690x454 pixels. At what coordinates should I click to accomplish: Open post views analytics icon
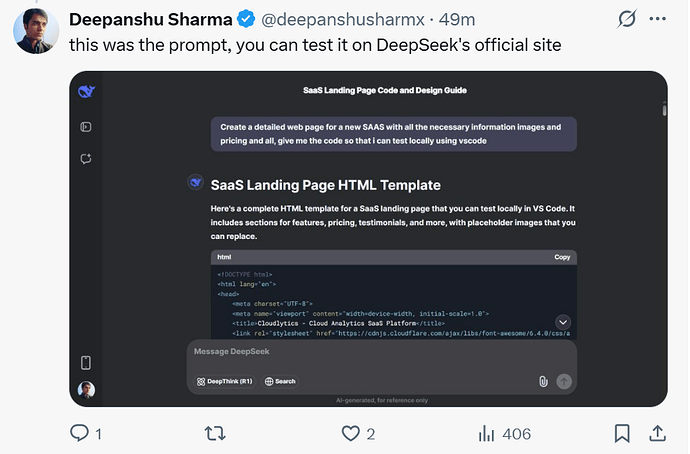point(487,433)
